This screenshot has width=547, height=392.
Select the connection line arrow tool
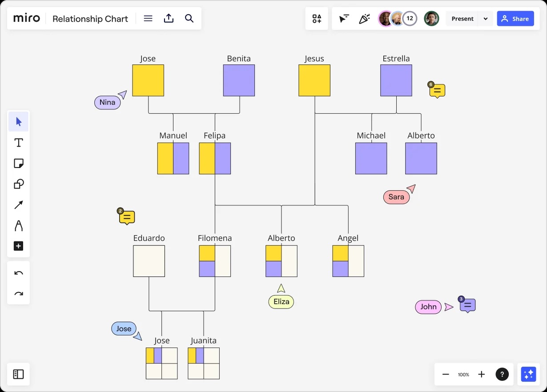(19, 205)
